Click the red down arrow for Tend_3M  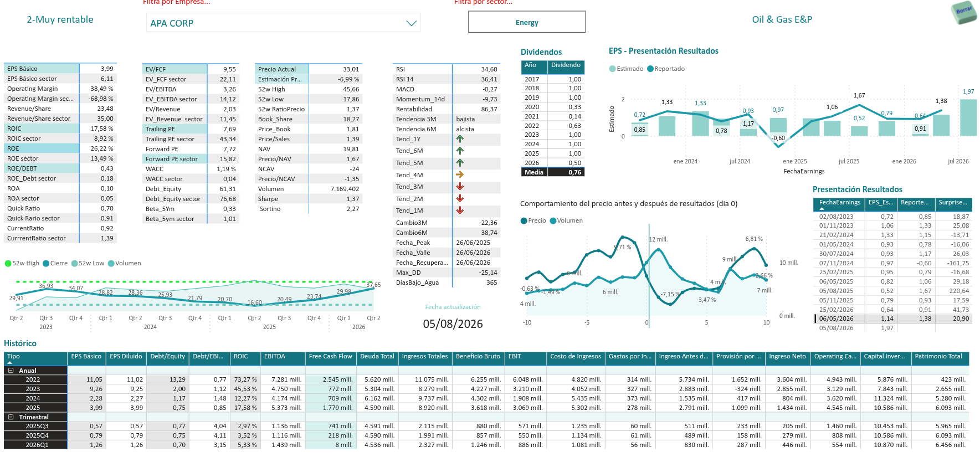(x=460, y=187)
